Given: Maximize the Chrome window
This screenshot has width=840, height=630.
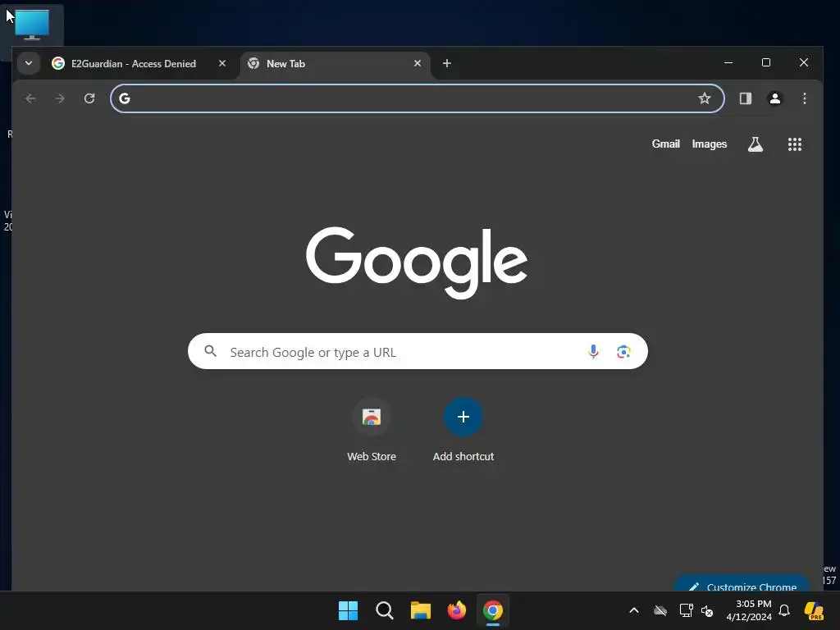Looking at the screenshot, I should coord(766,62).
